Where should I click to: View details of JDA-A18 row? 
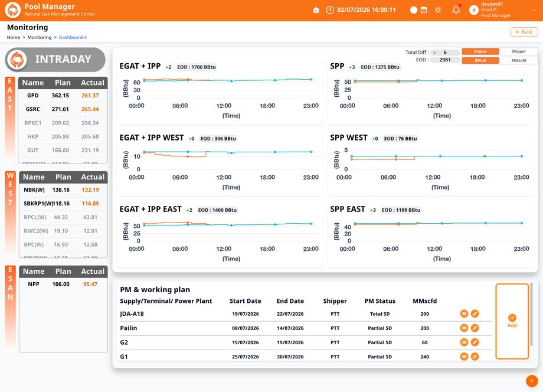click(464, 313)
